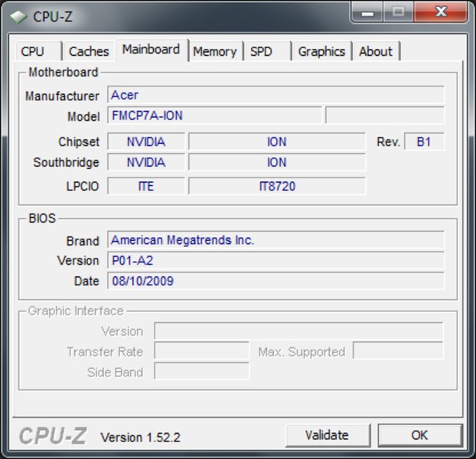Click the Southbridge label

[66, 162]
